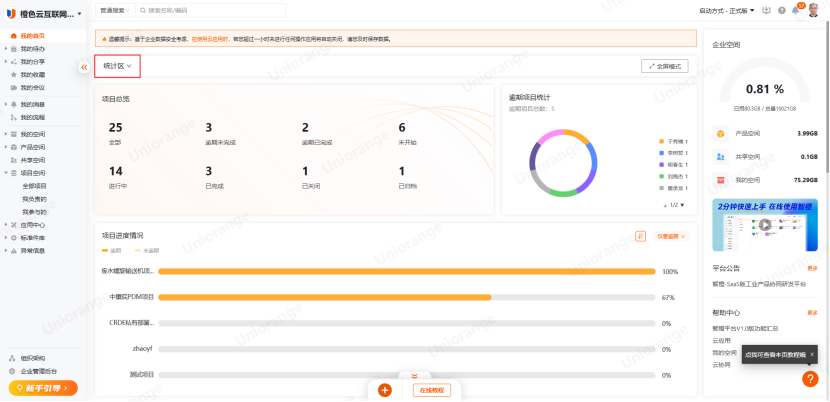830x402 pixels.
Task: Open 企业管理后台 at sidebar bottom
Action: tap(39, 371)
